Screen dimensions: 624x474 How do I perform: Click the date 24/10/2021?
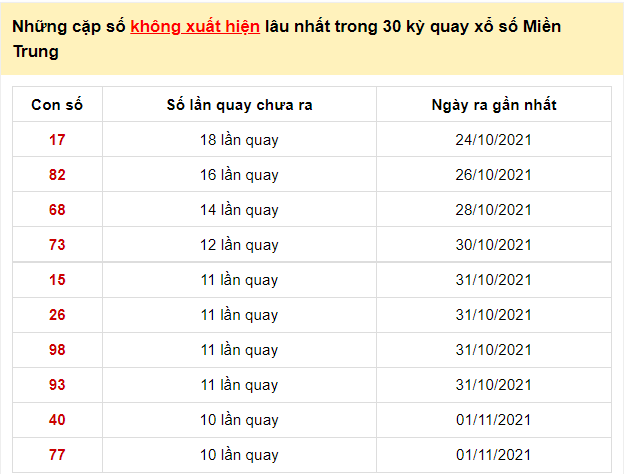(493, 140)
